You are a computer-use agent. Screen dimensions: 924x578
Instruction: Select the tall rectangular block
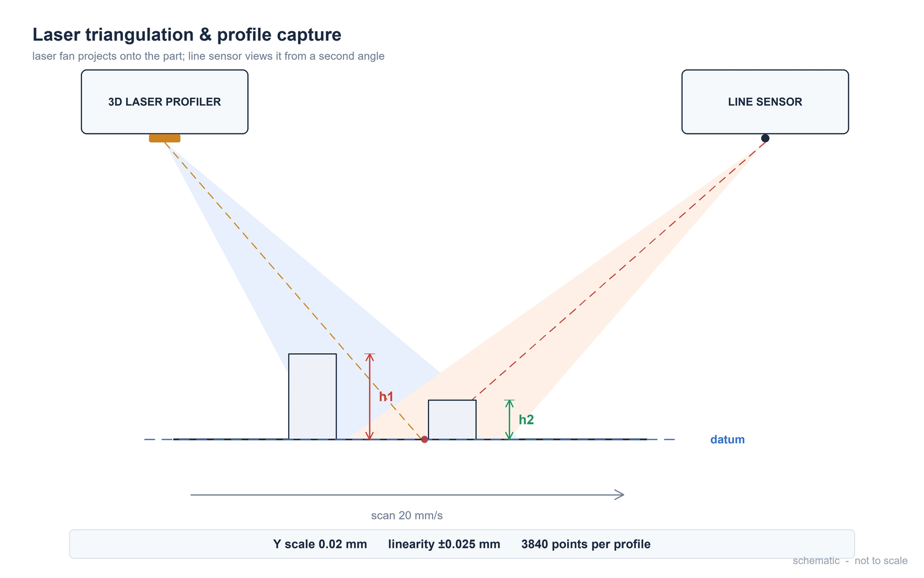point(312,397)
